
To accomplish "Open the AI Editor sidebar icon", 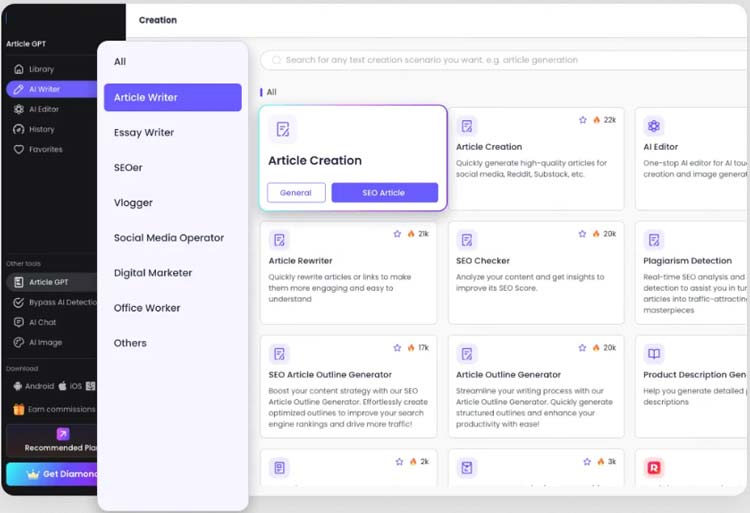I will tap(19, 109).
